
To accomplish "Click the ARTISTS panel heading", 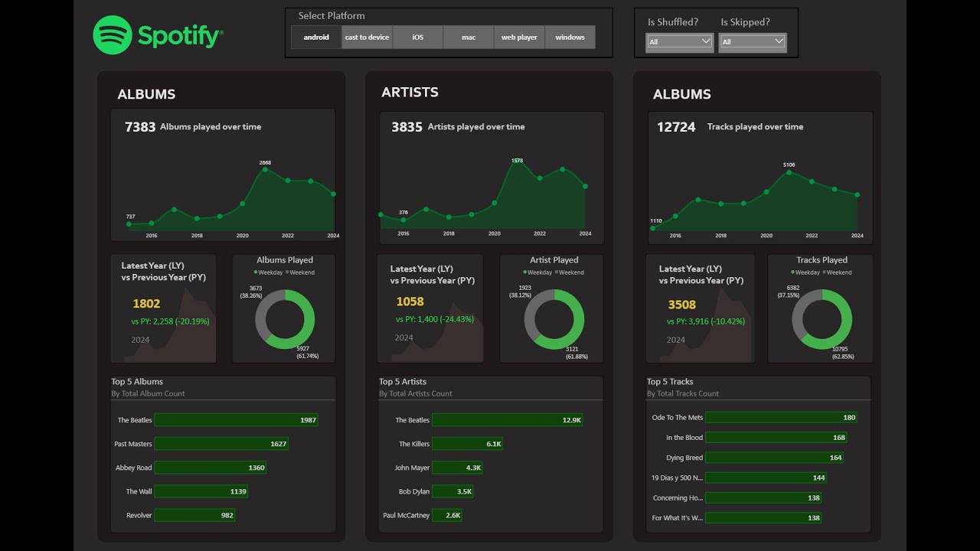I will click(x=410, y=92).
